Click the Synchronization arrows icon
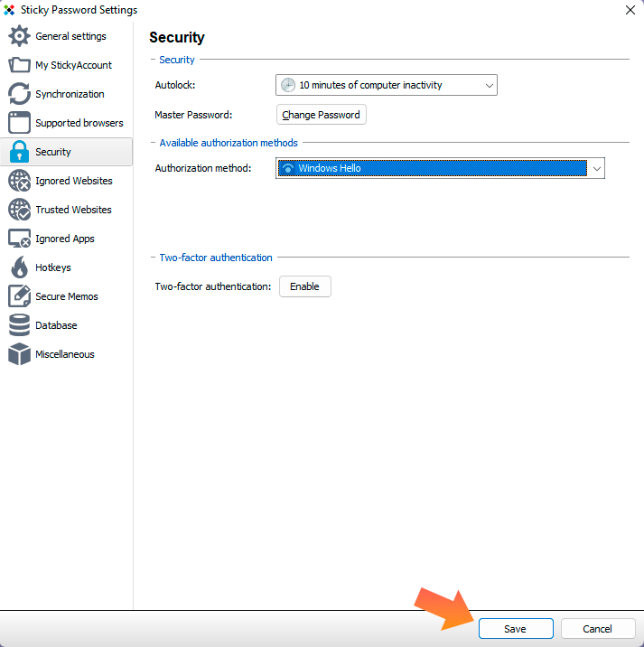 pyautogui.click(x=19, y=94)
